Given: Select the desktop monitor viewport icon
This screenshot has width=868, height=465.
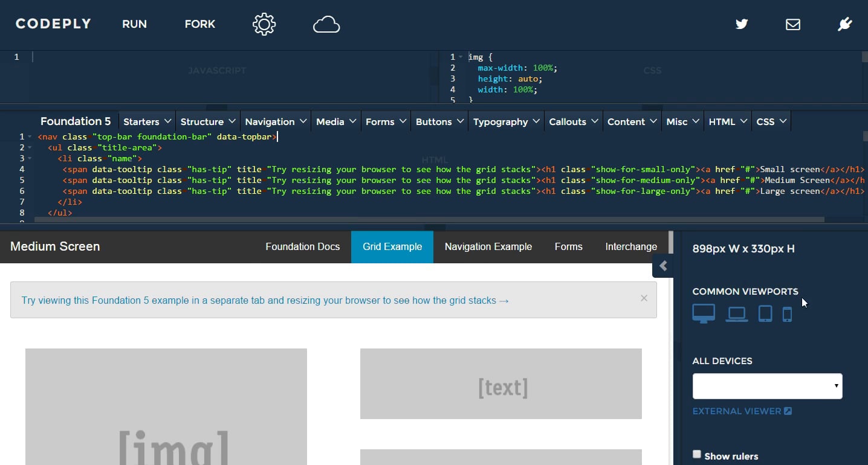Looking at the screenshot, I should point(704,313).
